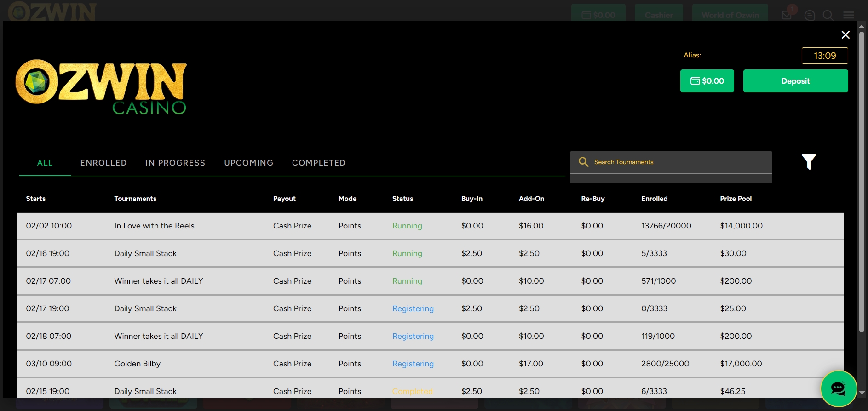This screenshot has height=411, width=868.
Task: Click the header search magnifier icon
Action: point(828,15)
